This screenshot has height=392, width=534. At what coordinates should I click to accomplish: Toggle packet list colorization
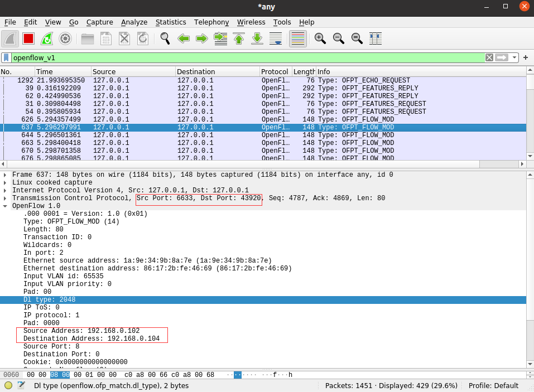coord(298,38)
